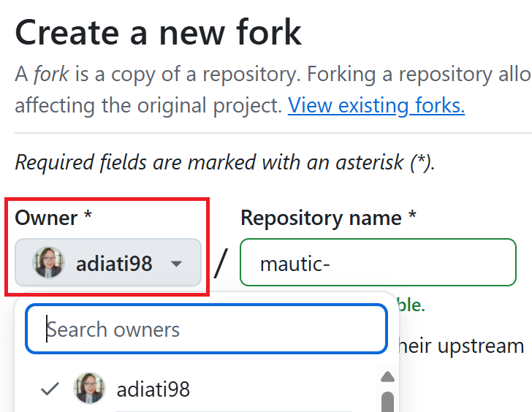Select adiati98 from the owners list
This screenshot has height=412, width=532.
tap(153, 389)
